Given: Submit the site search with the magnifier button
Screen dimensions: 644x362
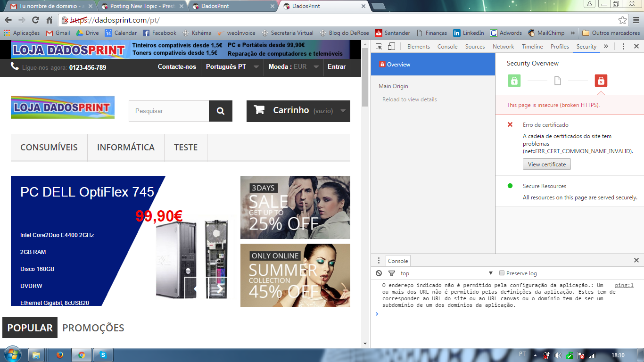Looking at the screenshot, I should (221, 111).
